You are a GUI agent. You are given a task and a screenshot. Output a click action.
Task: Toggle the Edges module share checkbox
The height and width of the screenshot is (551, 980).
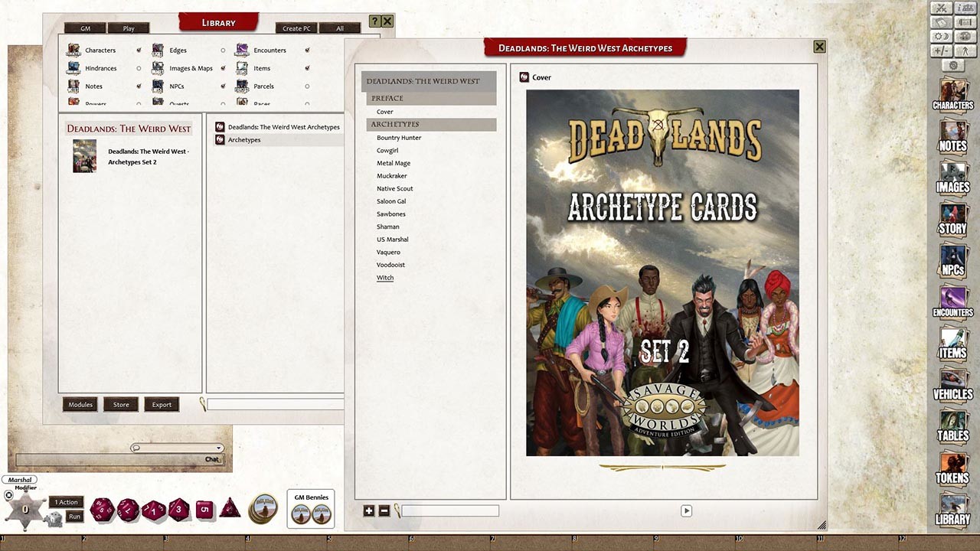pyautogui.click(x=223, y=51)
